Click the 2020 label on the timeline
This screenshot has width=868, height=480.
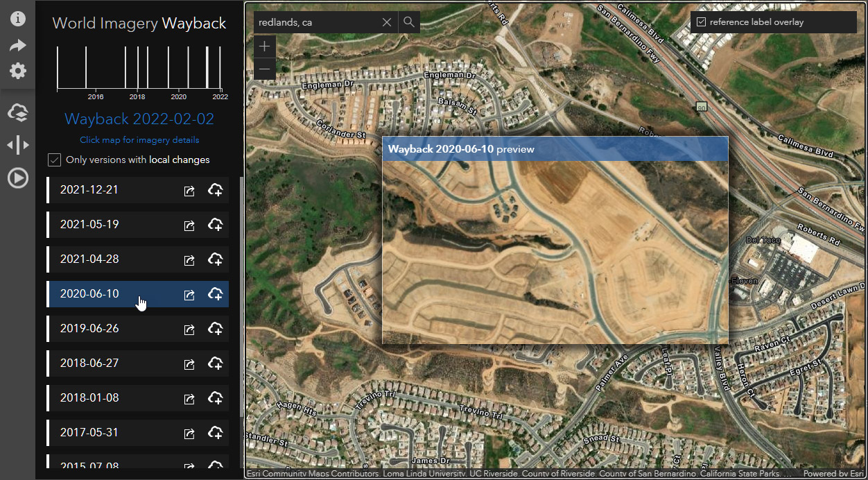[x=179, y=97]
